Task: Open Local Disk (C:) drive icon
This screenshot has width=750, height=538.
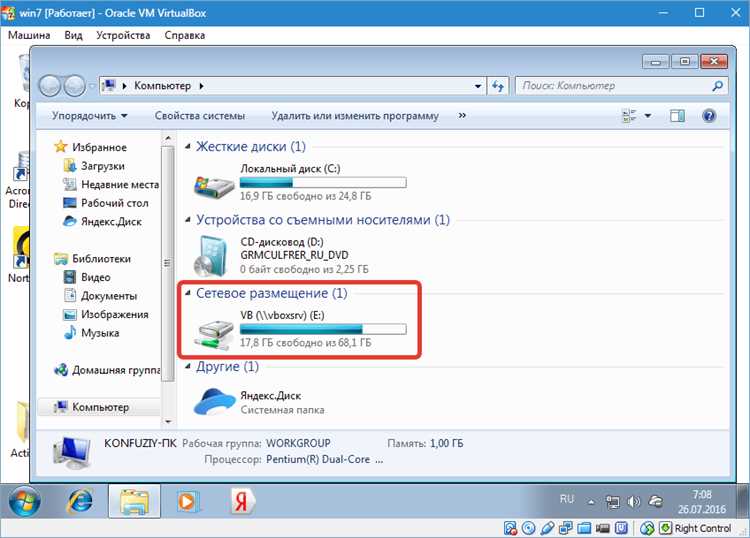Action: coord(214,185)
